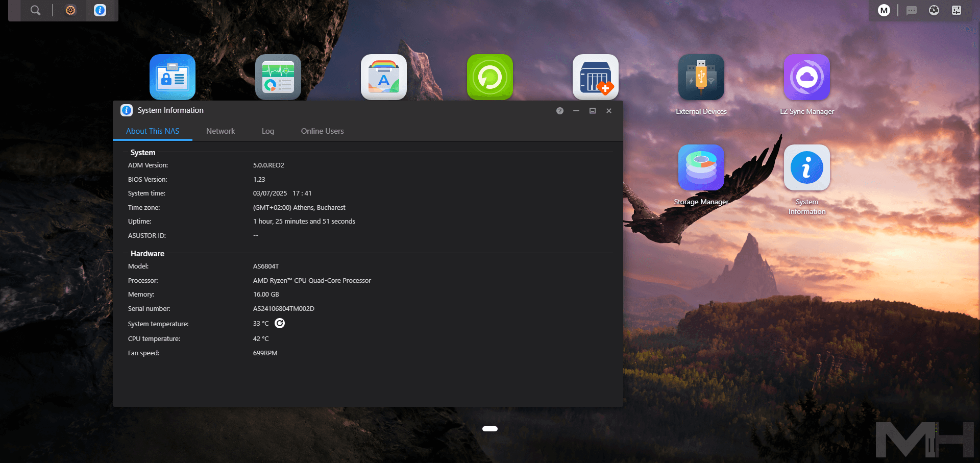Launch the Activity Monitor desktop app
Image resolution: width=980 pixels, height=463 pixels.
pos(278,77)
